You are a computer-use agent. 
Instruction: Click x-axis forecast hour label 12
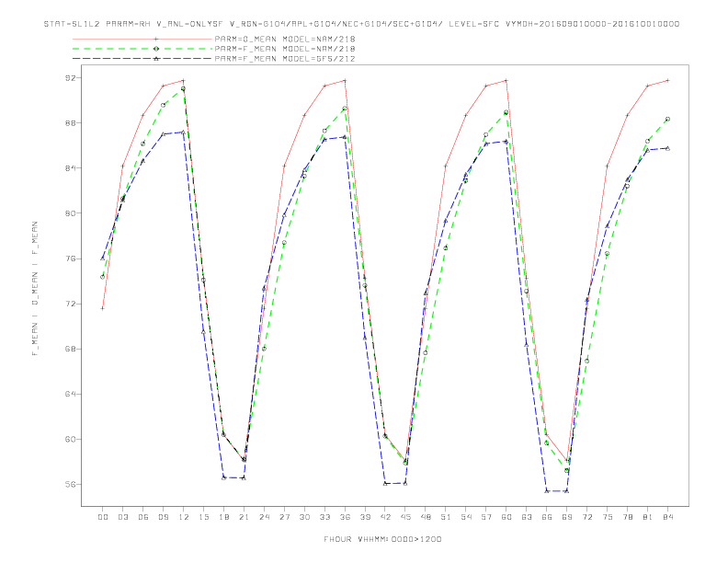tap(184, 517)
